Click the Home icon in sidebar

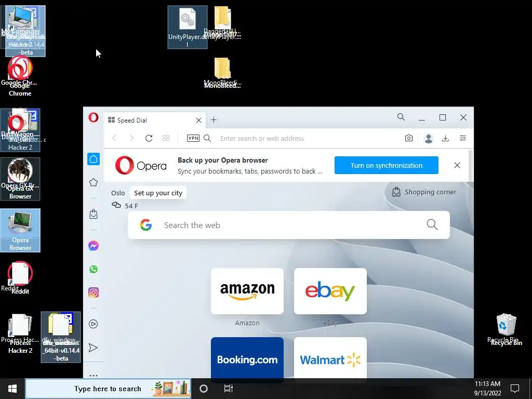(94, 159)
